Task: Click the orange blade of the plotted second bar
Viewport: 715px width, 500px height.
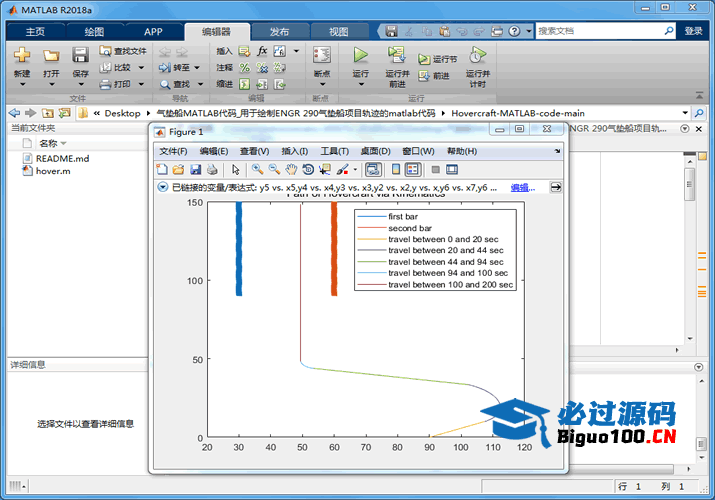Action: pyautogui.click(x=334, y=249)
